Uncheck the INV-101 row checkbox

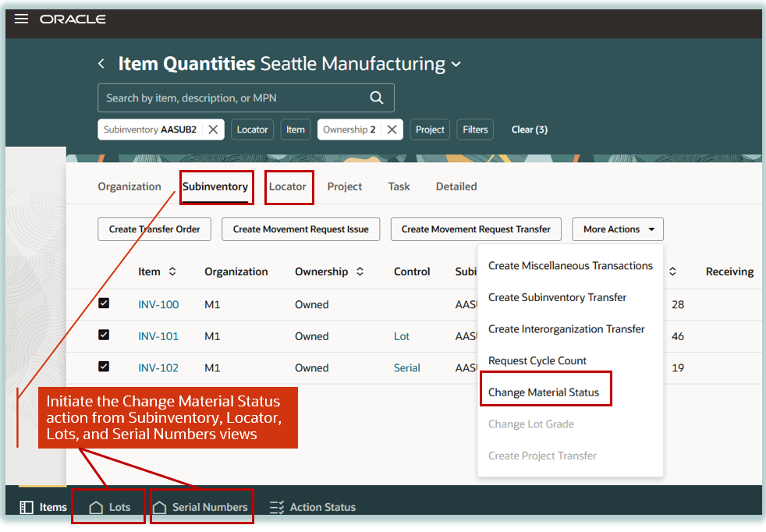tap(104, 335)
